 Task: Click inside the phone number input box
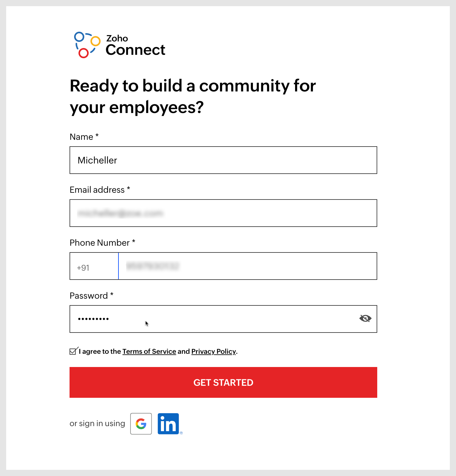pos(247,266)
